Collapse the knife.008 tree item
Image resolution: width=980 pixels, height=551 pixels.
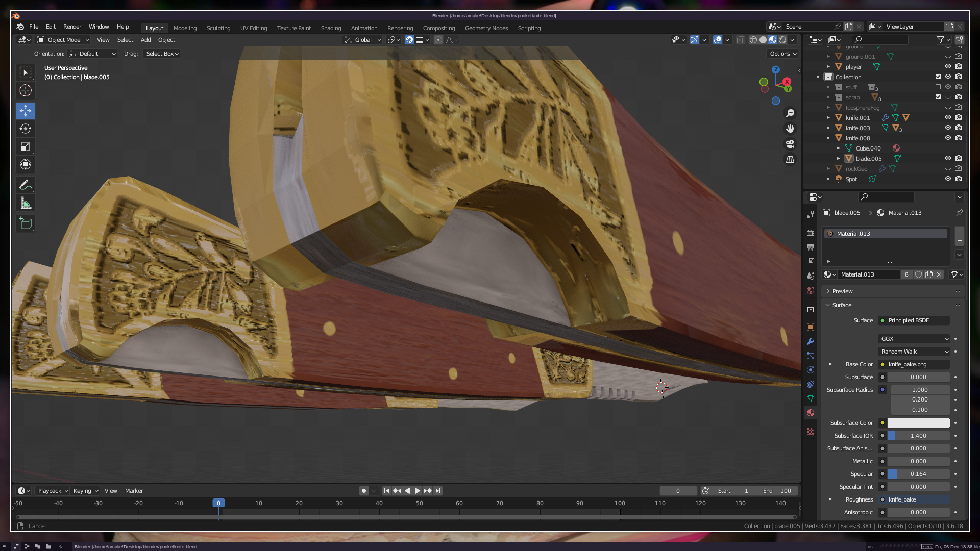pos(828,138)
